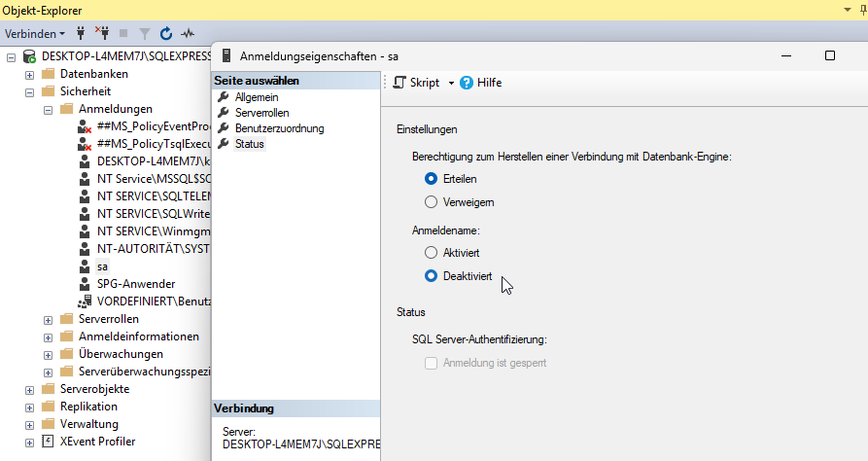Viewport: 868px width, 461px height.
Task: Open the activity monitor icon
Action: pos(188,33)
